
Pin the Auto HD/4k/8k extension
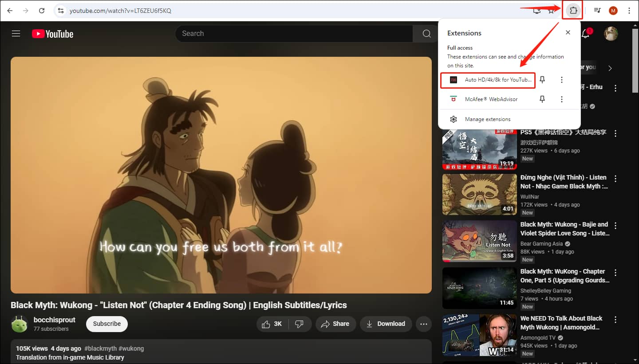click(x=542, y=80)
